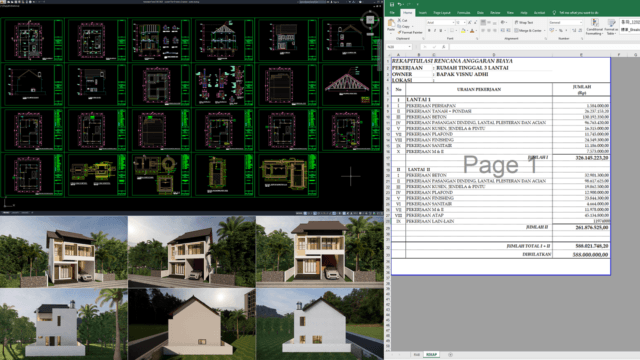Click the front-view house render with car
640x360 pixels.
pyautogui.click(x=320, y=251)
